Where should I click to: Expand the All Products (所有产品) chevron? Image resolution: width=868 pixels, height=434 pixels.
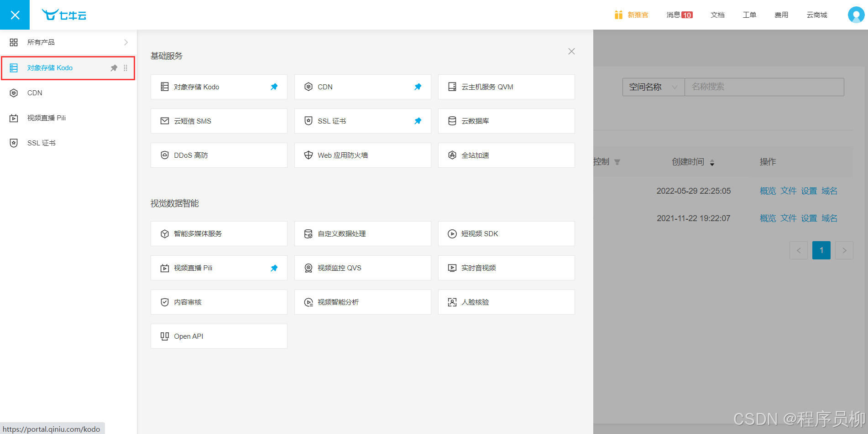point(126,42)
